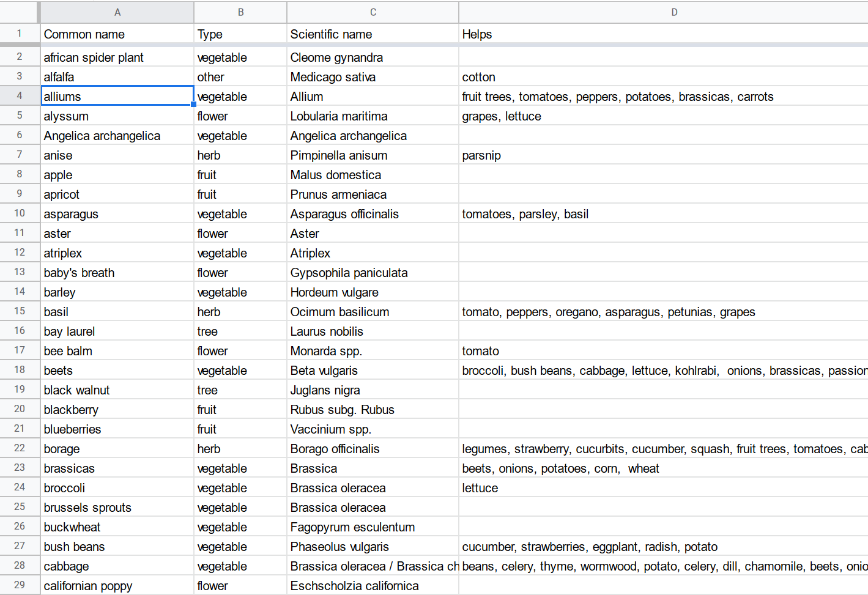Select the 'Helps' header cell
This screenshot has height=595, width=868.
tap(663, 34)
